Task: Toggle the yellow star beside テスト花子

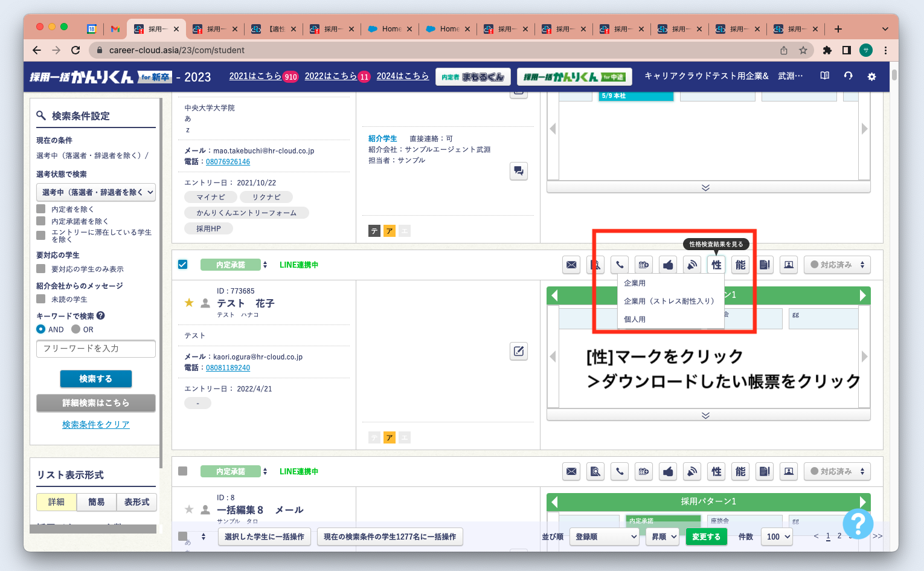Action: (x=189, y=303)
